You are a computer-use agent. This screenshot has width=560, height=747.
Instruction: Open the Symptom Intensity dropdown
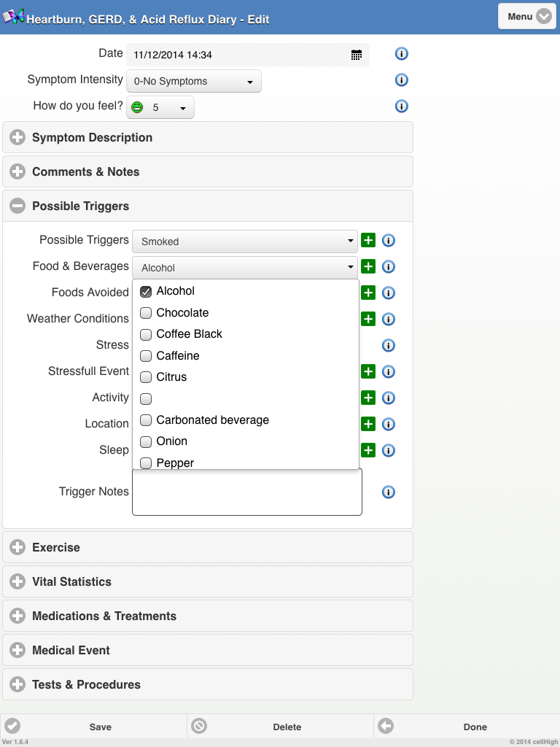click(x=193, y=81)
